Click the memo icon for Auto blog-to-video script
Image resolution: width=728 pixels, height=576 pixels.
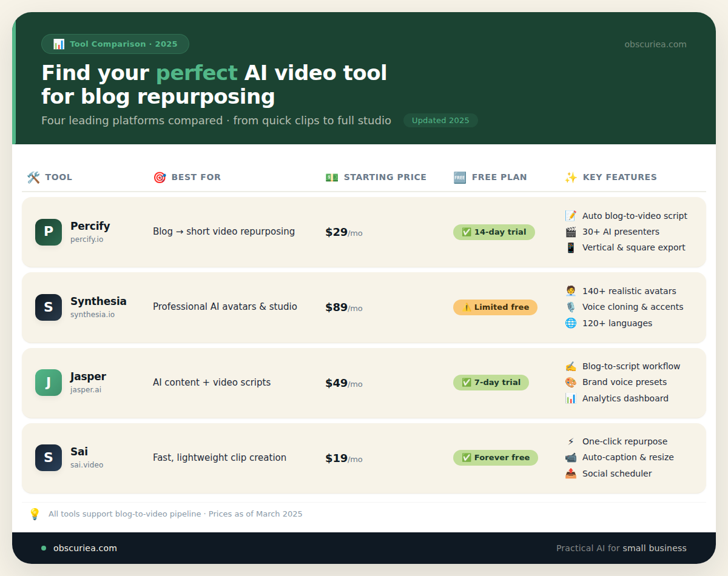(x=571, y=216)
